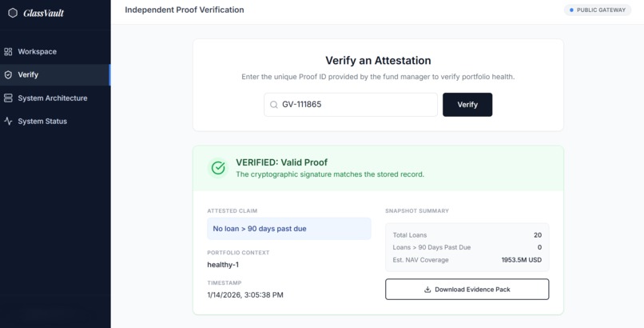Go to System Status section

tap(42, 122)
